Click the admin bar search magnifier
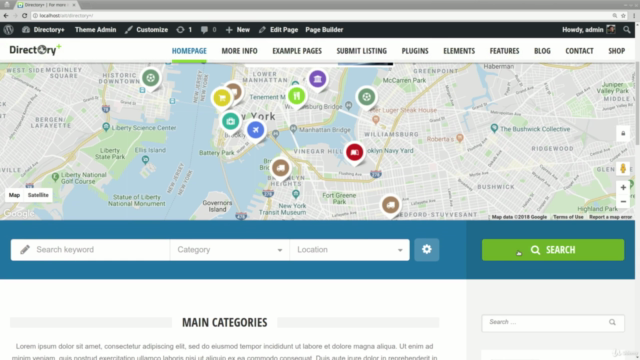Screen dimensions: 640x360 [627, 30]
